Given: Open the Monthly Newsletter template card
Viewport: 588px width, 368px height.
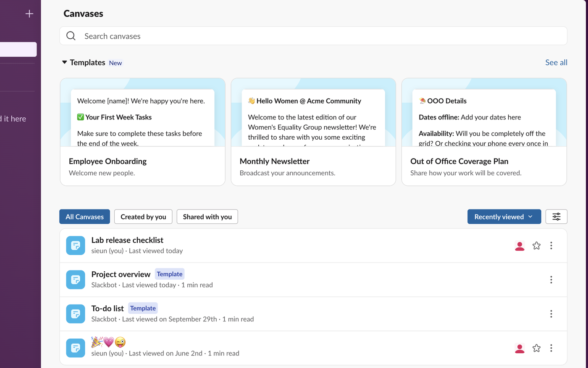Looking at the screenshot, I should [313, 132].
